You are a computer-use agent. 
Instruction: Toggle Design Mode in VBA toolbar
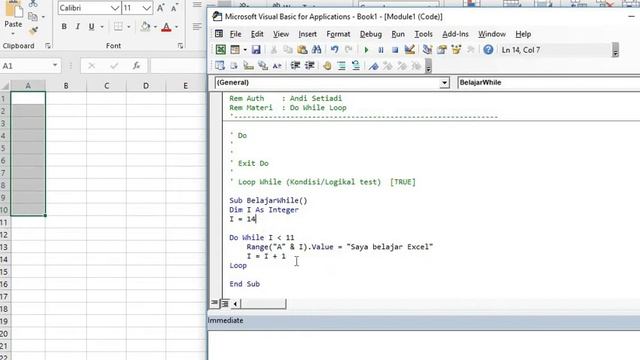[x=409, y=50]
